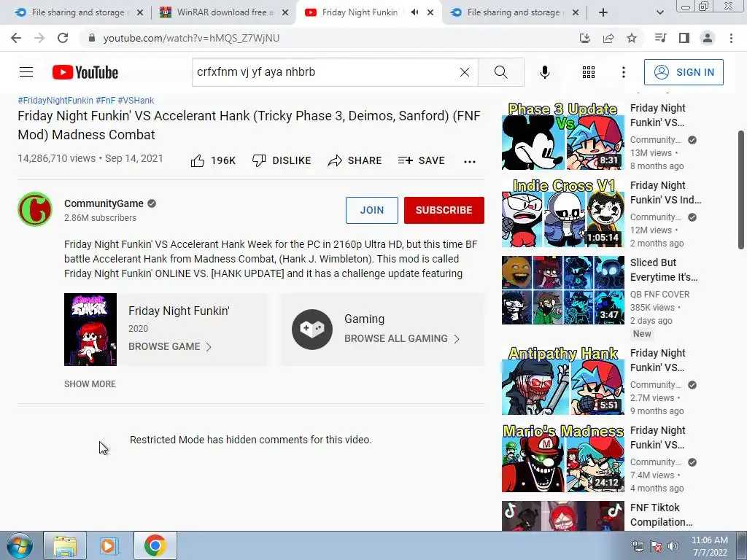Open system volume speaker icon
Image resolution: width=747 pixels, height=560 pixels.
coord(673,546)
